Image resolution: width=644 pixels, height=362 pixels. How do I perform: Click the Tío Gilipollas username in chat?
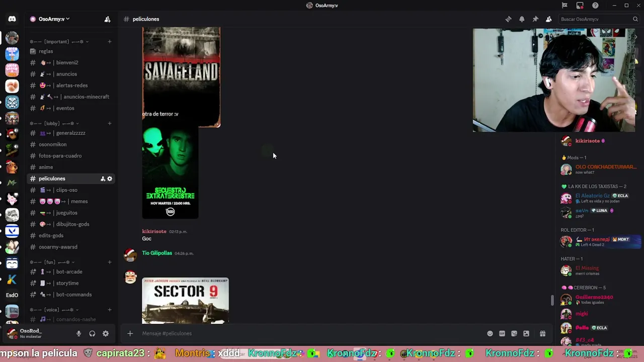(157, 253)
